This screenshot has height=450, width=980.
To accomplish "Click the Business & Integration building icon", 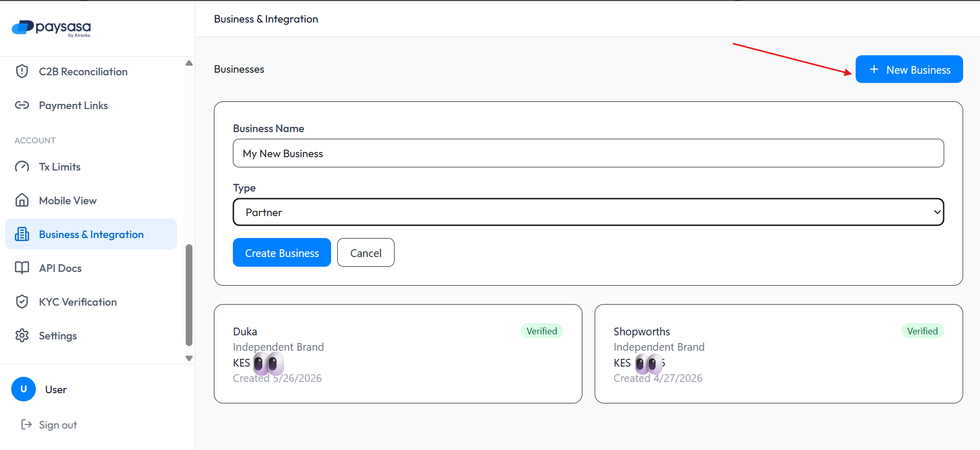I will [22, 234].
